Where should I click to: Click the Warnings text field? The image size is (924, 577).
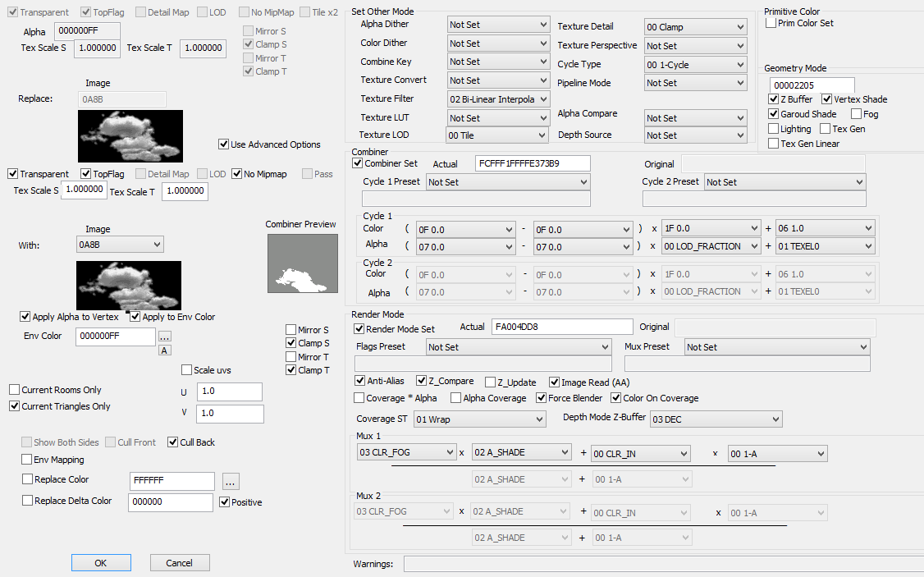664,564
